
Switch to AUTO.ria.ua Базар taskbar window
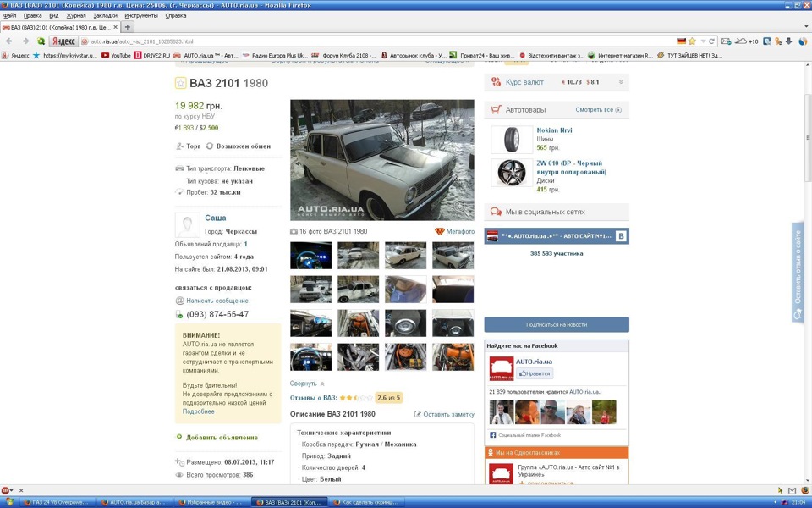click(134, 502)
